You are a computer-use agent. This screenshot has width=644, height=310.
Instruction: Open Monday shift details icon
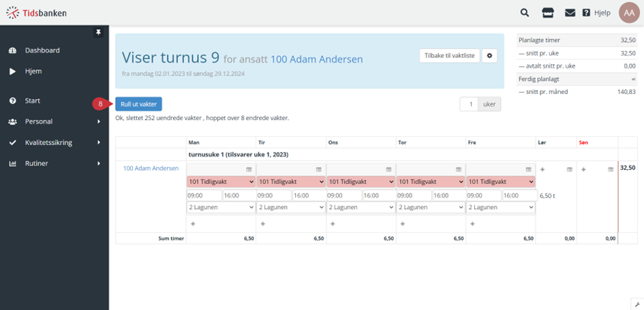[249, 169]
